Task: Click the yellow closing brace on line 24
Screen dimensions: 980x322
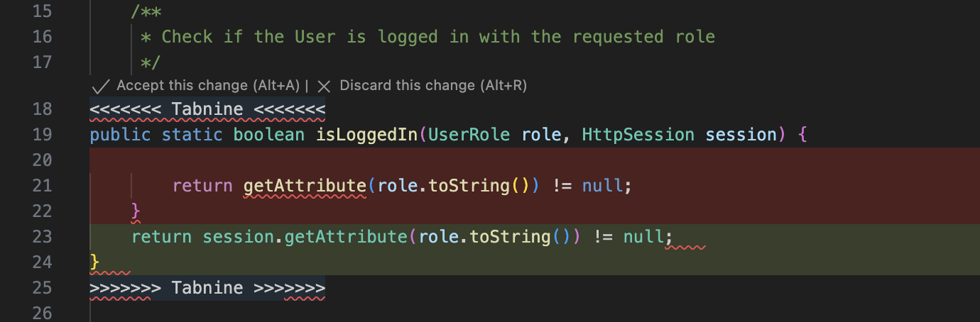Action: [94, 262]
